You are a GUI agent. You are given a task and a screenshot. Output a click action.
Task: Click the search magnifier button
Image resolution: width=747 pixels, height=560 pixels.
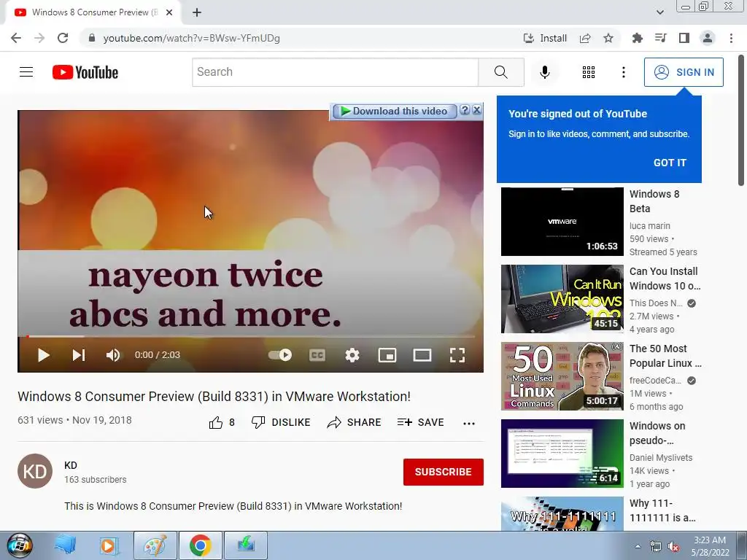pos(501,72)
